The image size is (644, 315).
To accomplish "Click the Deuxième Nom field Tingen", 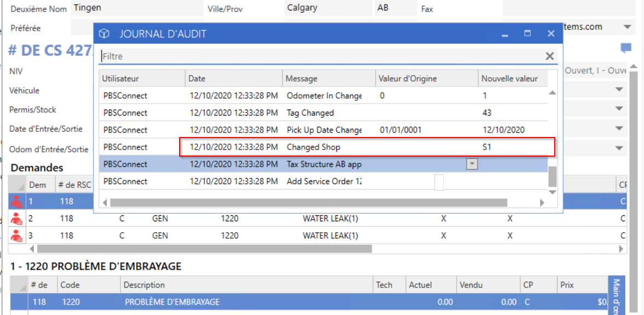I will [x=137, y=8].
